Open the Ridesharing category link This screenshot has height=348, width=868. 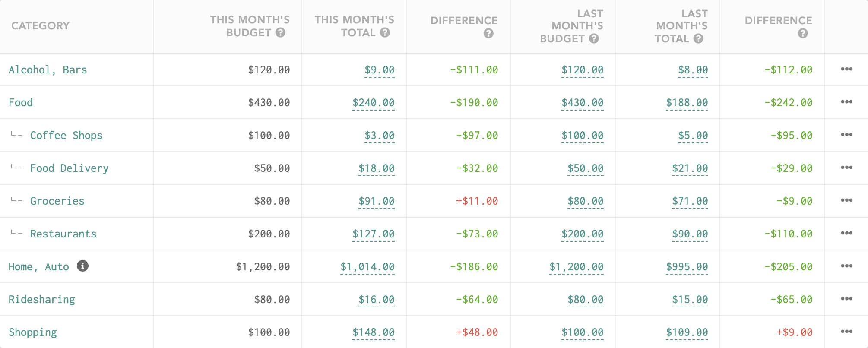42,300
